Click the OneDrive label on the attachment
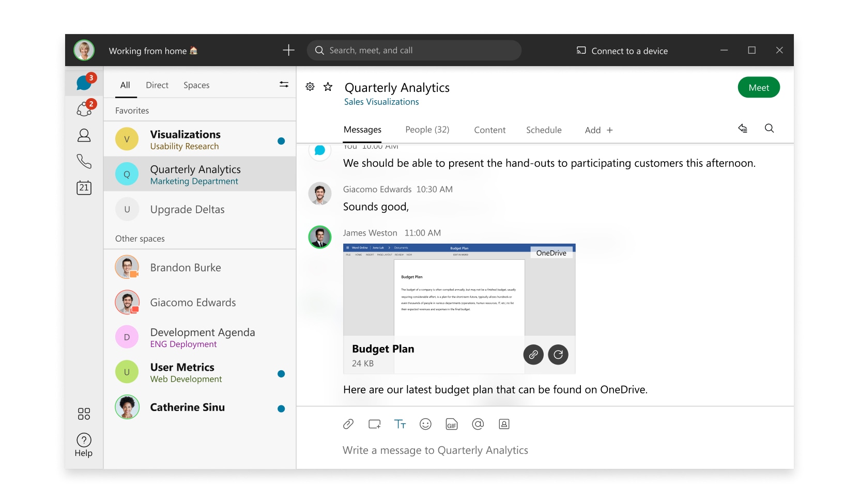 pos(551,253)
